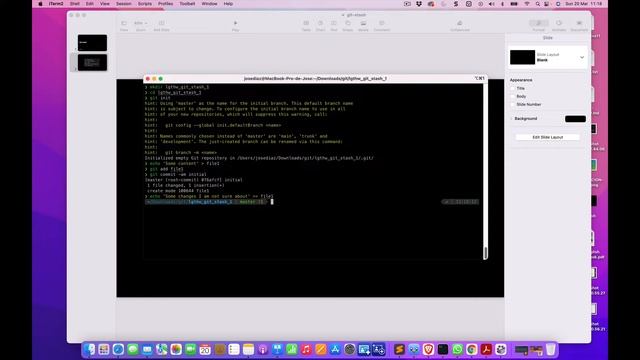
Task: Open the Shell menu
Action: (x=75, y=4)
